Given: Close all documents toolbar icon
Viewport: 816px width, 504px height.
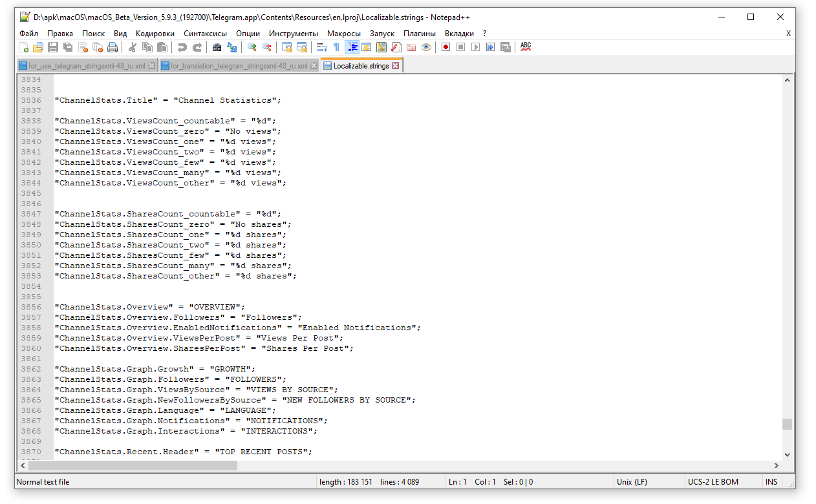Looking at the screenshot, I should coord(98,47).
